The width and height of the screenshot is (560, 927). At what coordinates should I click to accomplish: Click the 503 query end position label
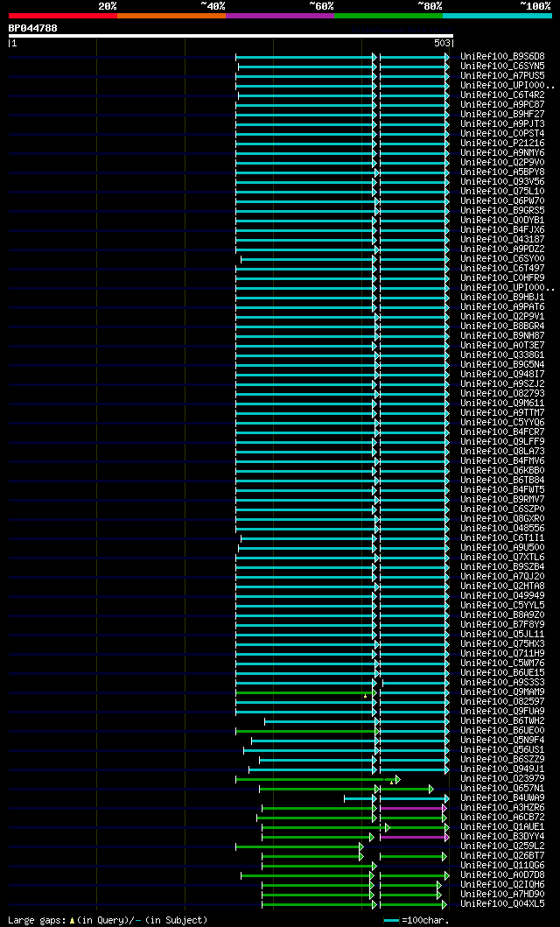click(x=443, y=43)
